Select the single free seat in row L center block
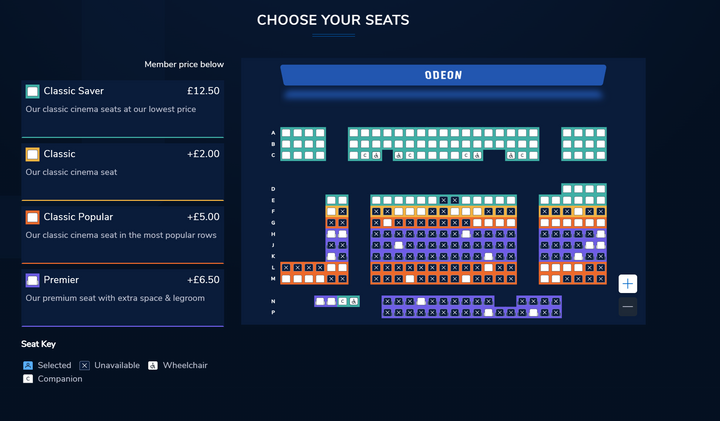 pyautogui.click(x=489, y=268)
